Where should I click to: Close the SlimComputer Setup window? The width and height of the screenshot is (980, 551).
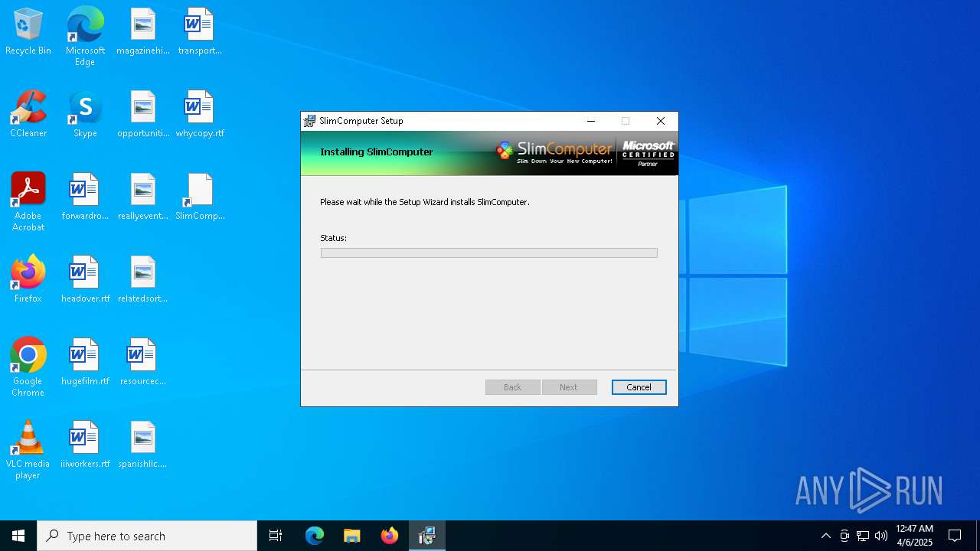(661, 121)
